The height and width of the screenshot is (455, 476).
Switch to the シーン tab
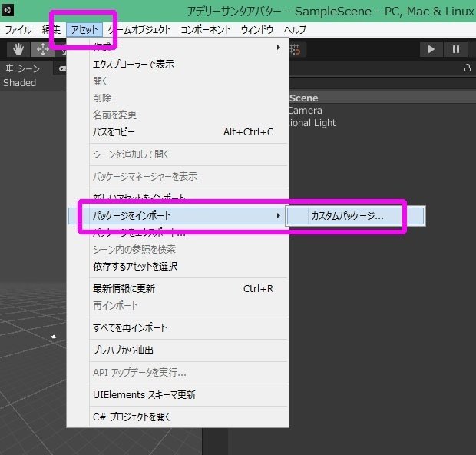click(23, 68)
